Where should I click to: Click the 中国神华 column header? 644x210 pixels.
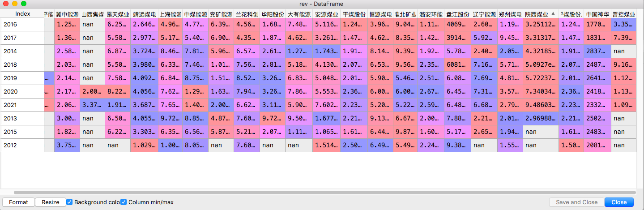pos(597,14)
